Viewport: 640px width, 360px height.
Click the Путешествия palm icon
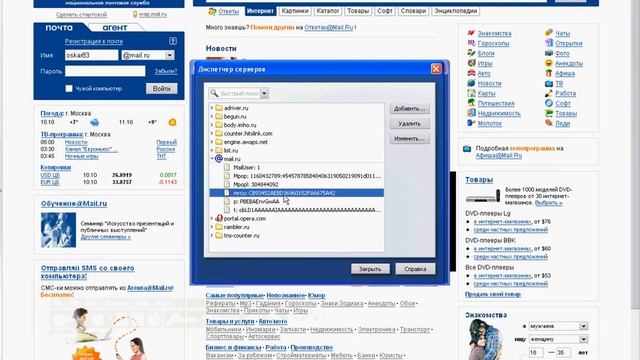pyautogui.click(x=471, y=103)
